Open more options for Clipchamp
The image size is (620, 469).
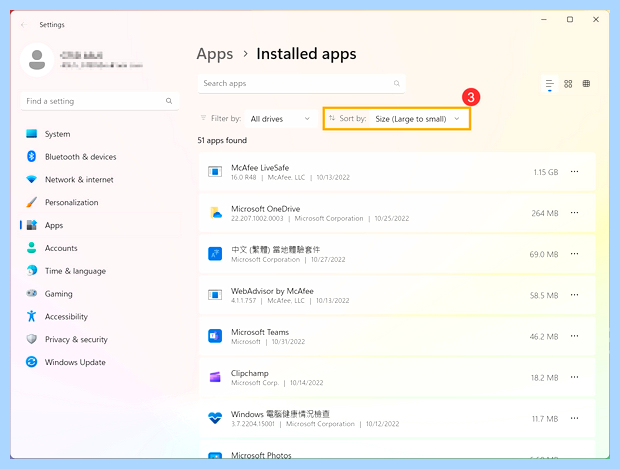click(575, 377)
